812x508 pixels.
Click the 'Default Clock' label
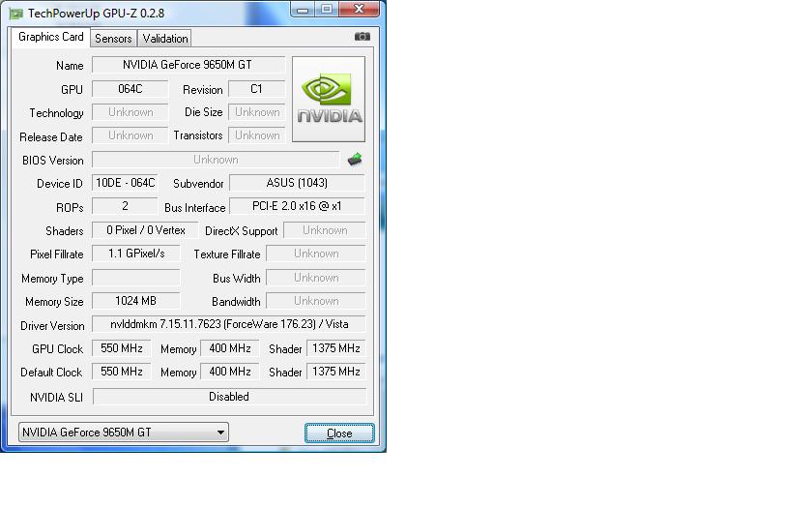click(x=51, y=373)
